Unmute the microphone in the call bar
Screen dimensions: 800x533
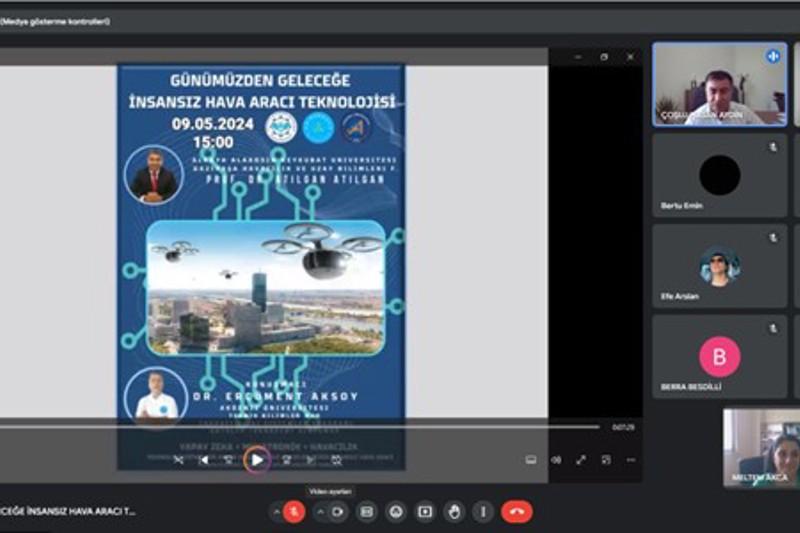[293, 512]
